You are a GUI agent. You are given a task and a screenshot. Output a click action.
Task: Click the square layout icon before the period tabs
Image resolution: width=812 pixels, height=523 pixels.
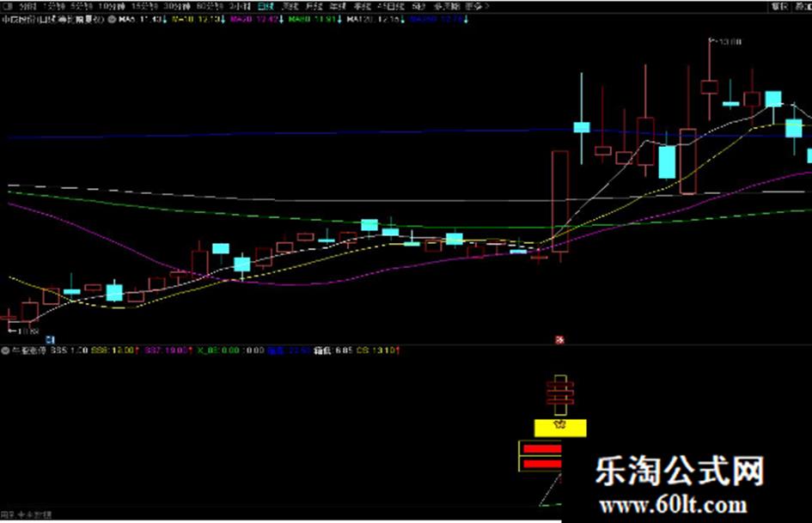pyautogui.click(x=7, y=6)
